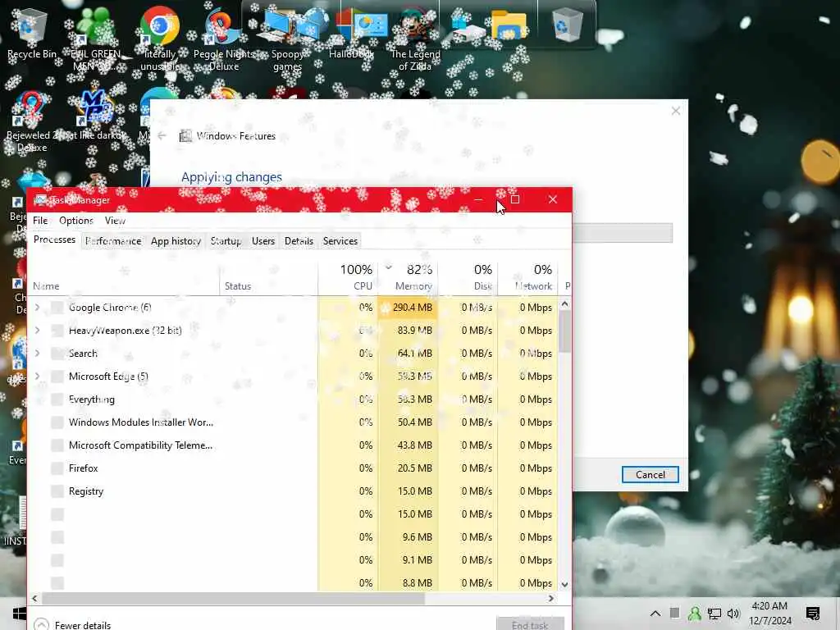Click the scroll down arrow in process list

(564, 584)
